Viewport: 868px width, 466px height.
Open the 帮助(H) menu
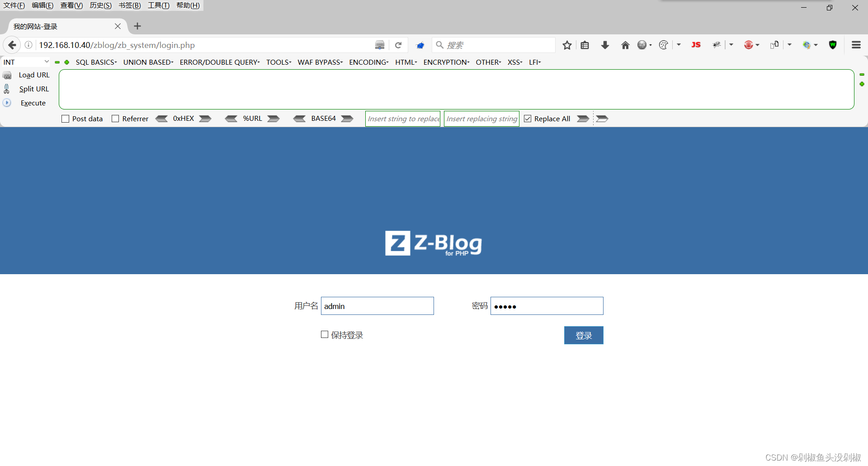188,5
